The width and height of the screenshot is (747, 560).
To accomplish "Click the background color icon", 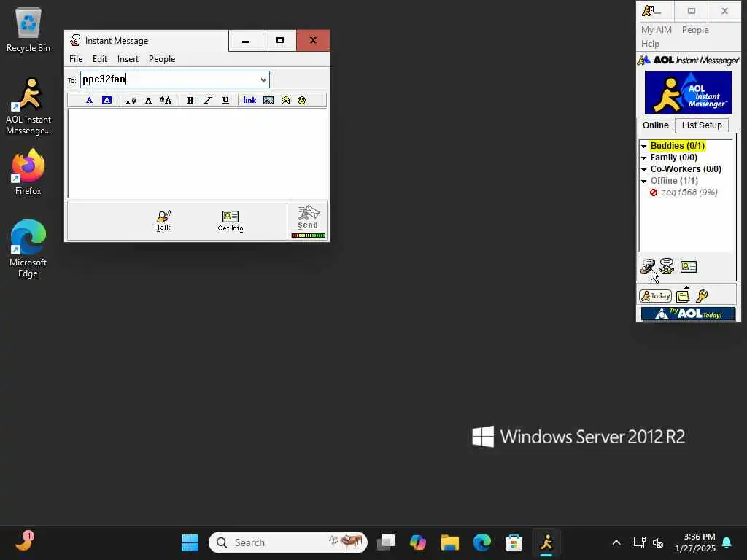I will [107, 100].
